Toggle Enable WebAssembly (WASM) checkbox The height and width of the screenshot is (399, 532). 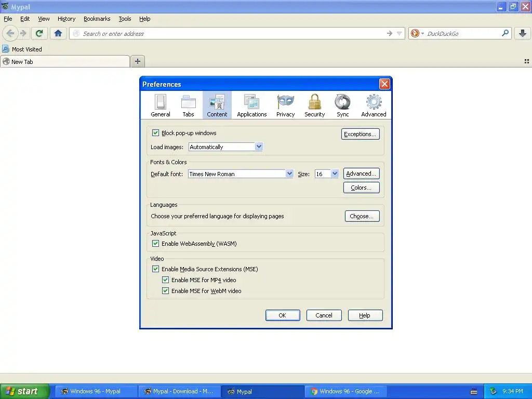155,243
